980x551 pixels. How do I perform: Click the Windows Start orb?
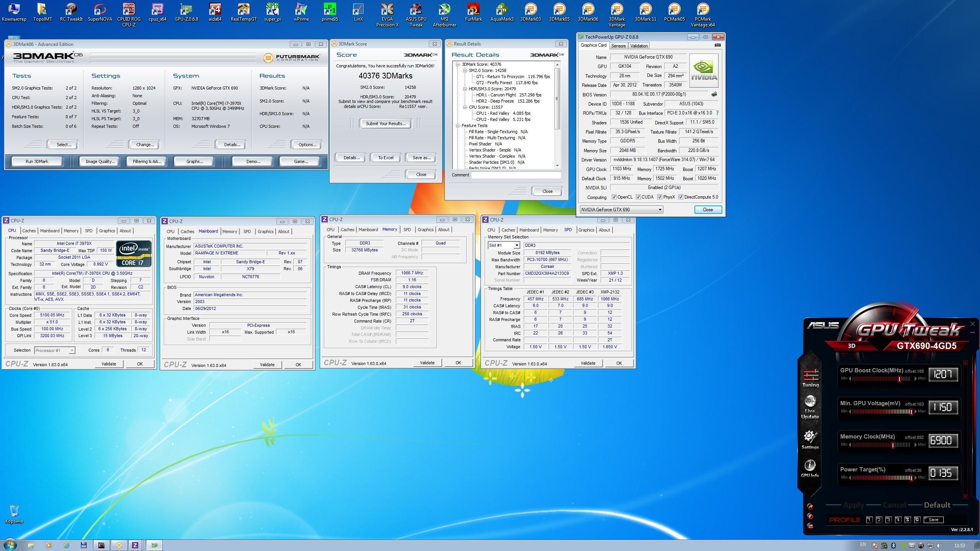[x=10, y=545]
